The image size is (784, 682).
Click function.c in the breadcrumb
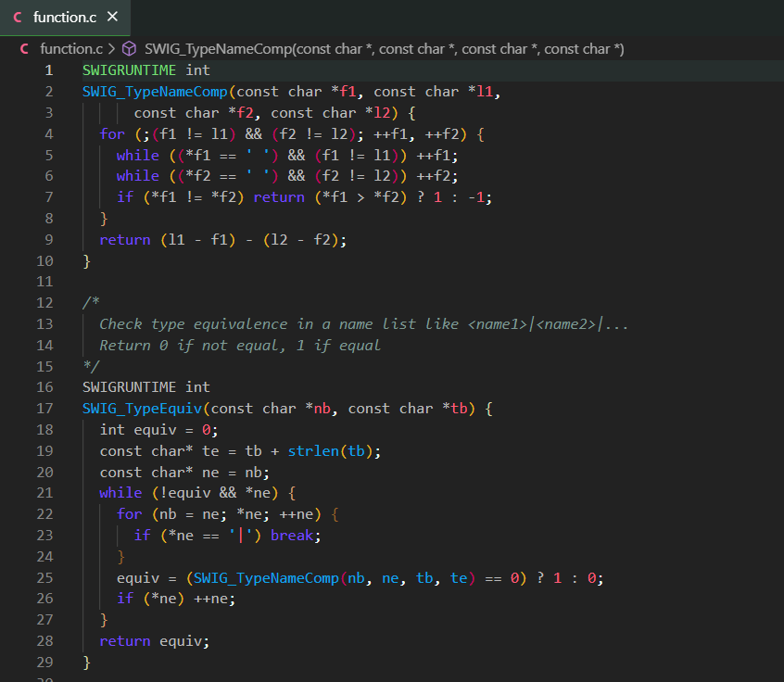(x=71, y=49)
